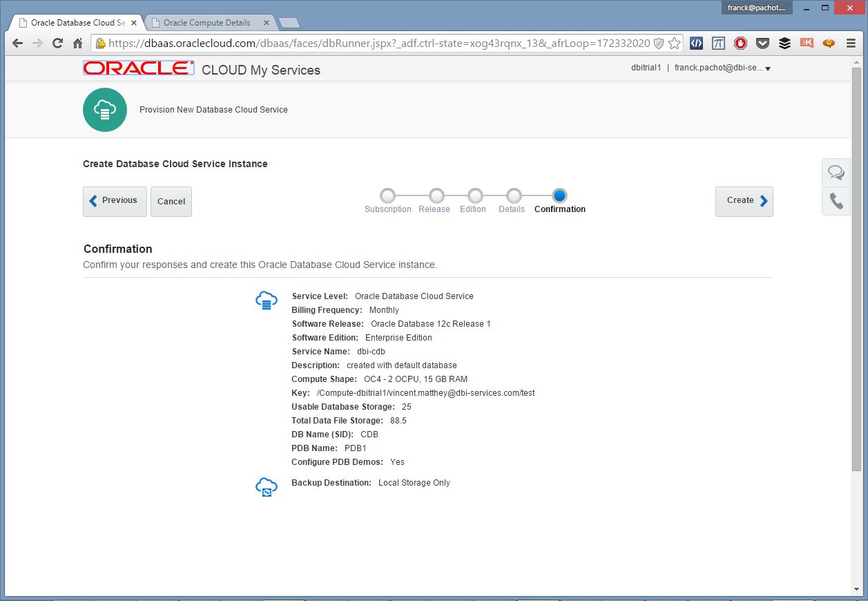Open the Pocket extension icon
The width and height of the screenshot is (868, 601).
click(x=762, y=43)
